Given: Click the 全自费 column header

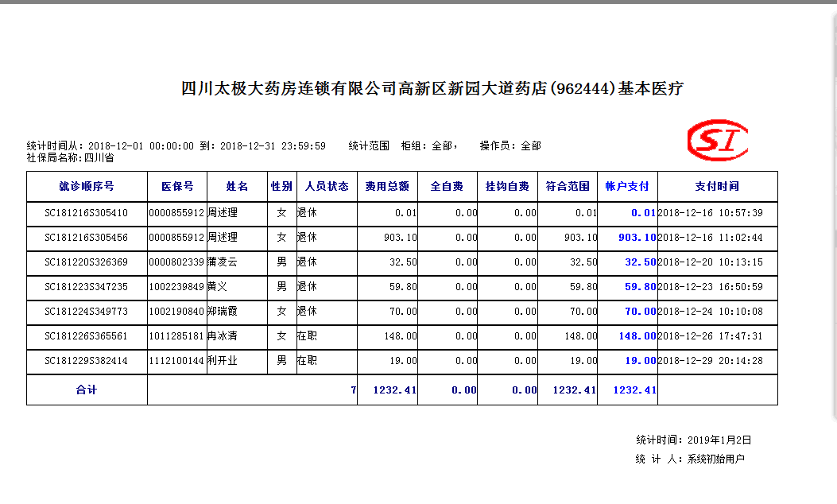Looking at the screenshot, I should [447, 186].
